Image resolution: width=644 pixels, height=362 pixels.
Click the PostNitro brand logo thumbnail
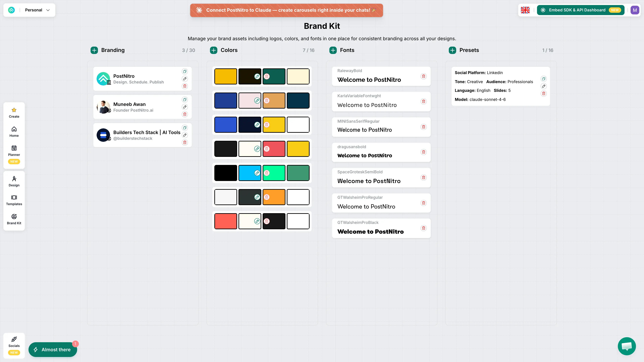[103, 79]
